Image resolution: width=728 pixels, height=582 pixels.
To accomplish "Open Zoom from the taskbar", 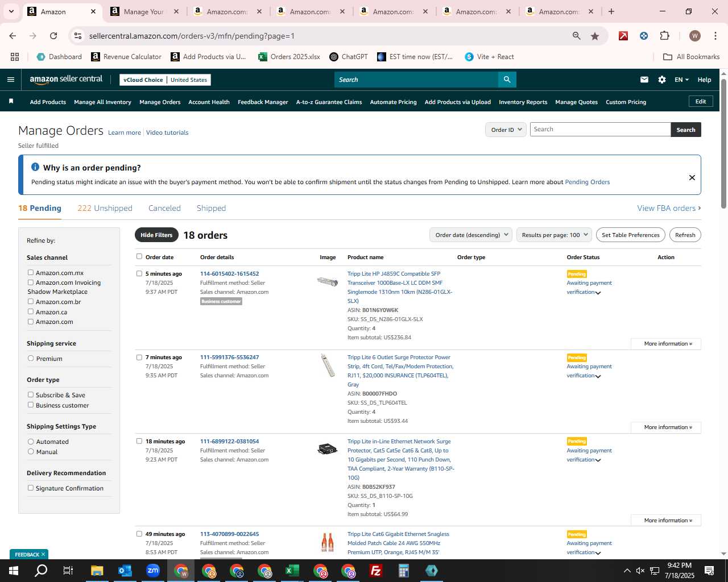I will [153, 571].
